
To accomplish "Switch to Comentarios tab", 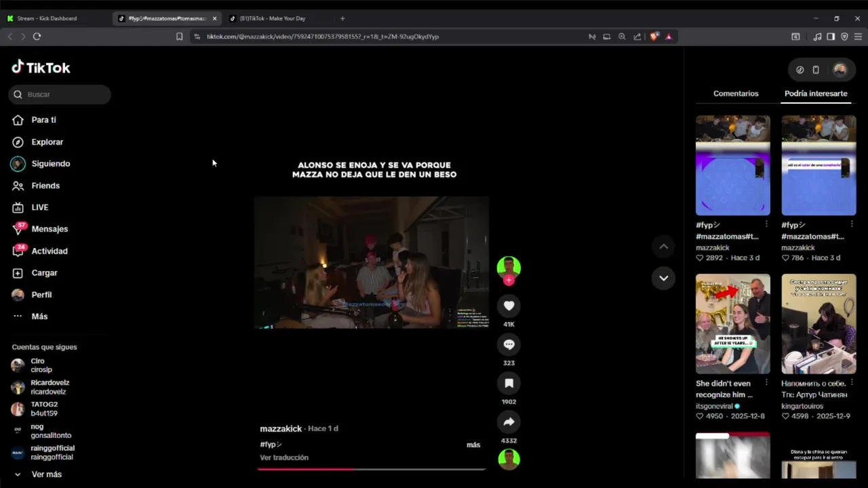I will [736, 94].
